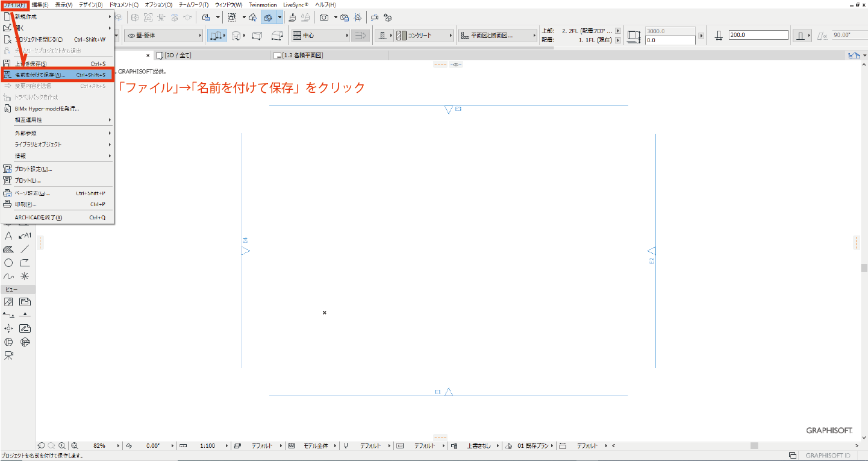This screenshot has width=868, height=461.
Task: Toggle the 壁-躯体 layer eye dropdown
Action: (164, 36)
